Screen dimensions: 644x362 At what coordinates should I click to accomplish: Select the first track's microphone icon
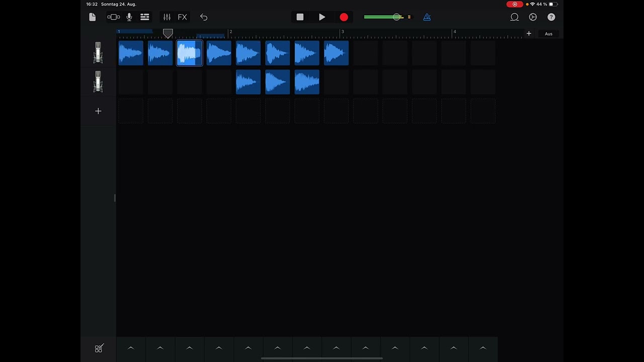pos(98,53)
